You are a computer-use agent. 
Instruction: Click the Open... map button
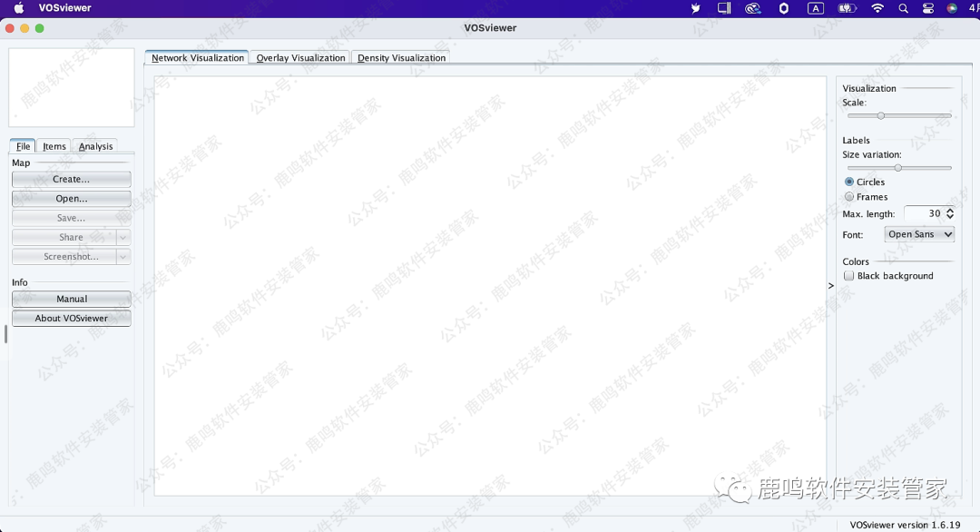71,199
